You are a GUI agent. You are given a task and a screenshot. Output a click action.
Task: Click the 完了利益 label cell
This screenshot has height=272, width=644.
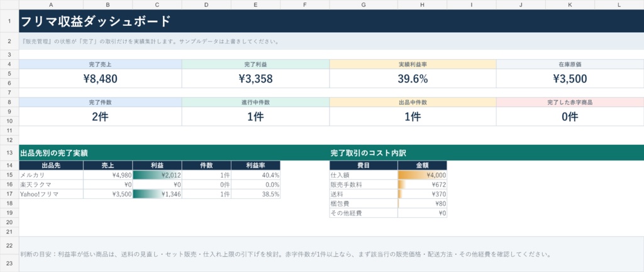(x=255, y=64)
